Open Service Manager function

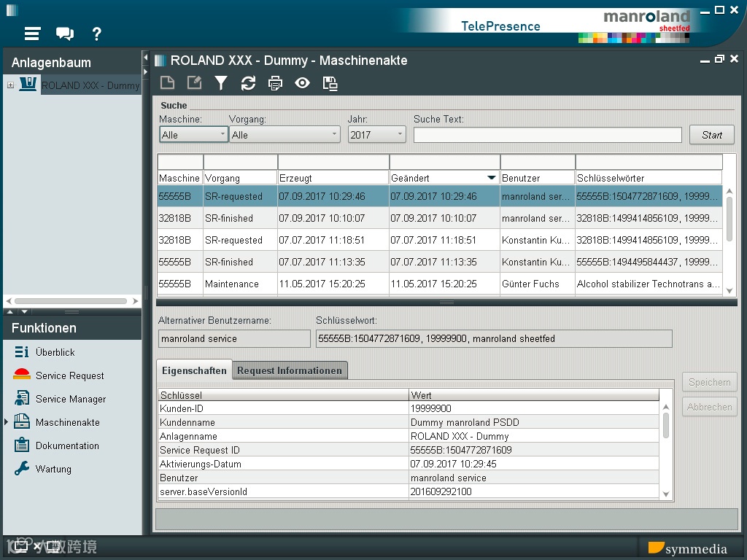[x=71, y=399]
